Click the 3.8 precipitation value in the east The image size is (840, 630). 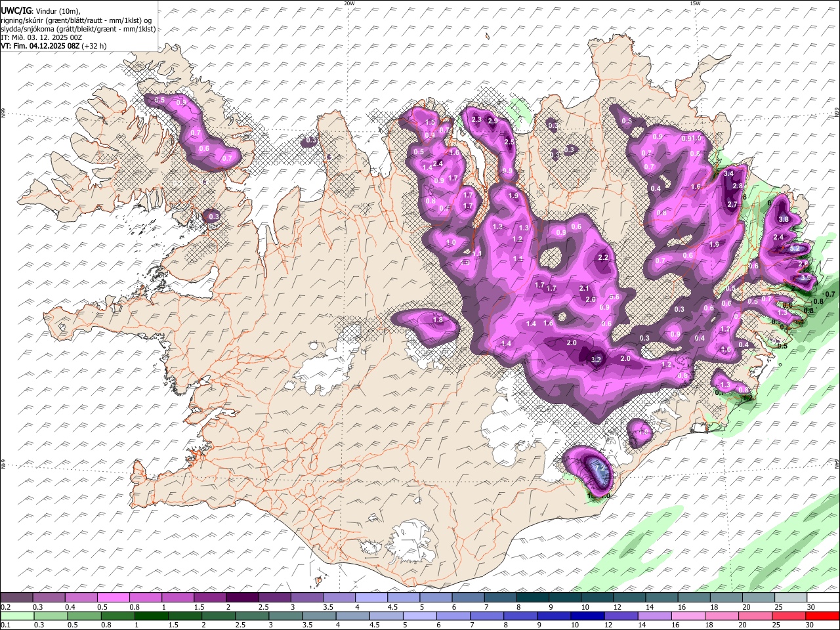click(784, 219)
